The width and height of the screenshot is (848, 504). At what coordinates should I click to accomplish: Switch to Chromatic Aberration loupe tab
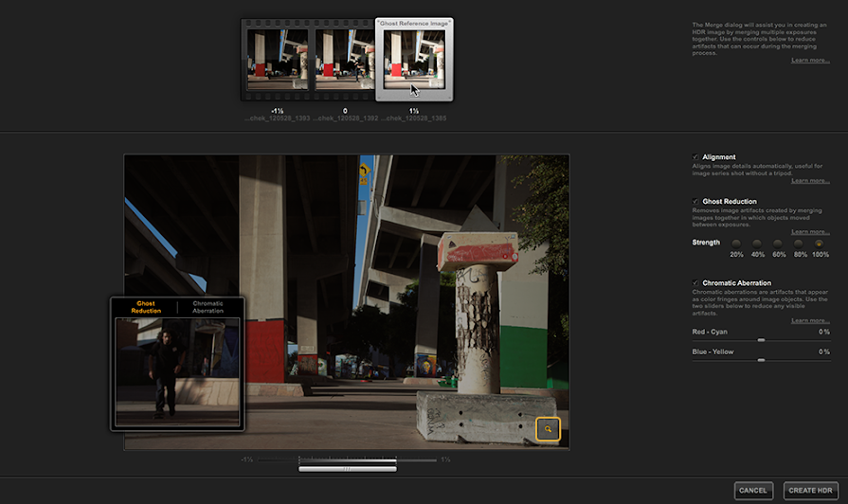(x=207, y=307)
